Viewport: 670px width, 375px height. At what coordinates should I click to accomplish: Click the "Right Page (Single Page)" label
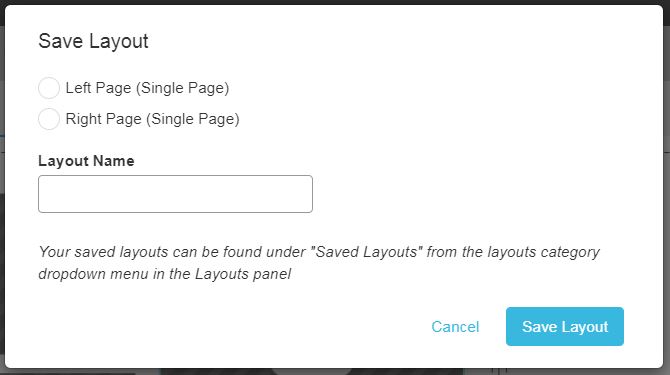[x=153, y=119]
